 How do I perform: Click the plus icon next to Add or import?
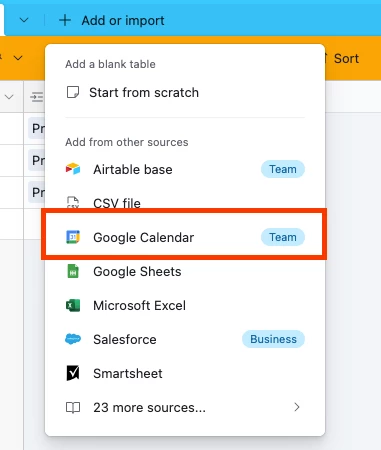pyautogui.click(x=65, y=20)
